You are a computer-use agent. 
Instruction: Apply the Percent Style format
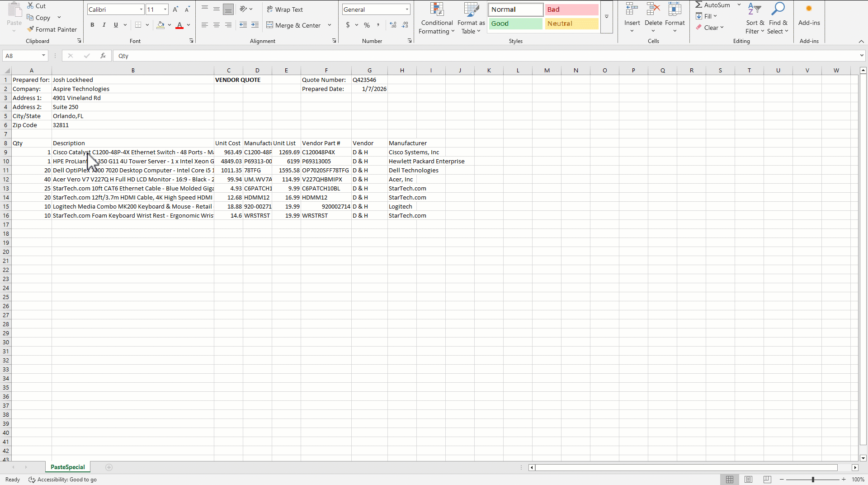[x=367, y=25]
